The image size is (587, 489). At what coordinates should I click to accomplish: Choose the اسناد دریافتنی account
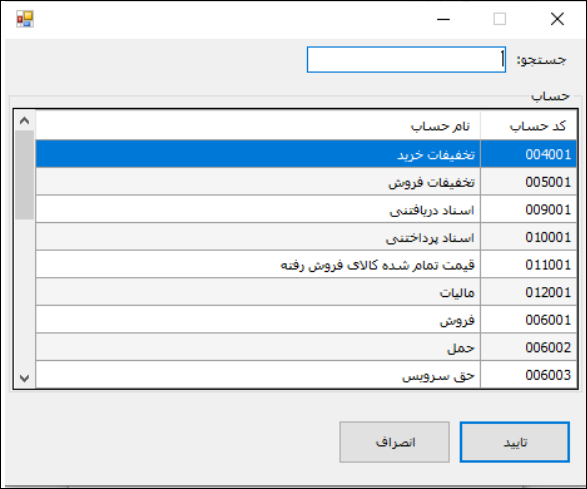pos(306,209)
